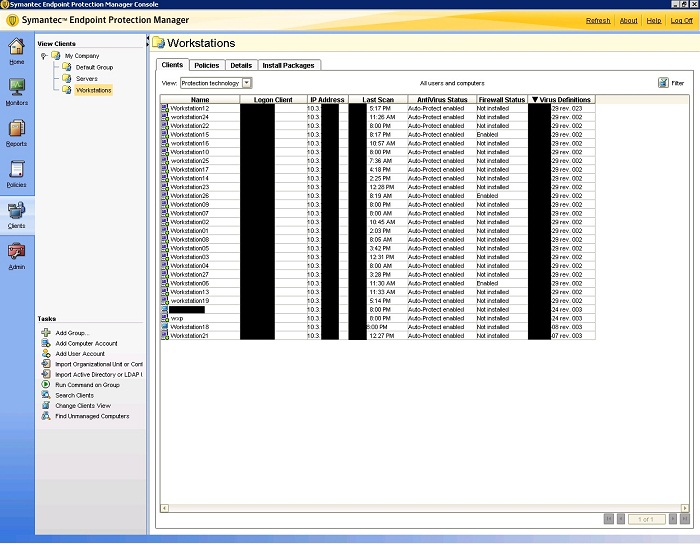Open the Monitors section icon

[17, 87]
